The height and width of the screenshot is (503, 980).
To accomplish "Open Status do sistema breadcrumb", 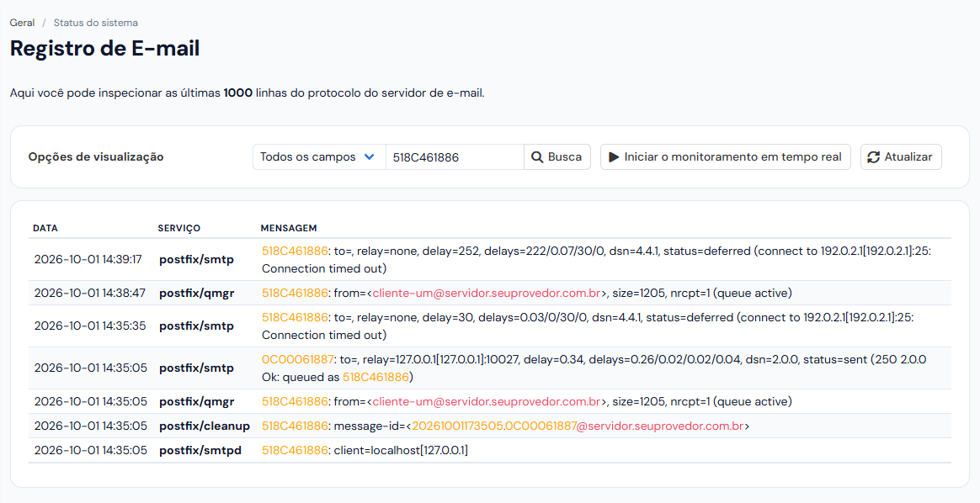I will [96, 23].
